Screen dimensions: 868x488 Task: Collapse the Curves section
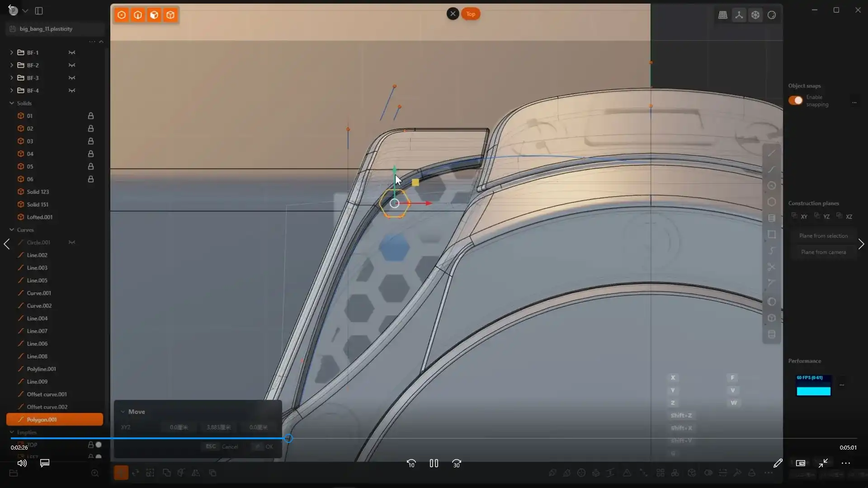coord(12,230)
